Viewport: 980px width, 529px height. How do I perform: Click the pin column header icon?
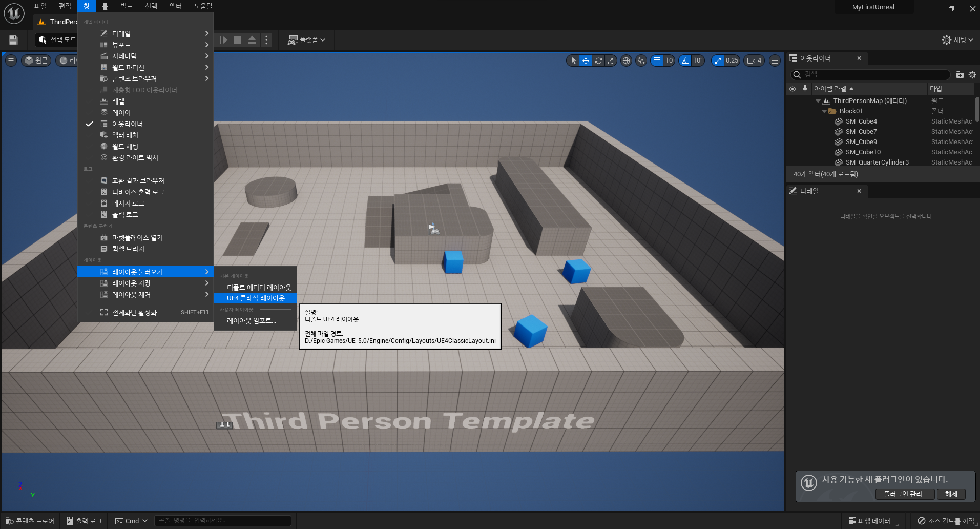[x=805, y=89]
